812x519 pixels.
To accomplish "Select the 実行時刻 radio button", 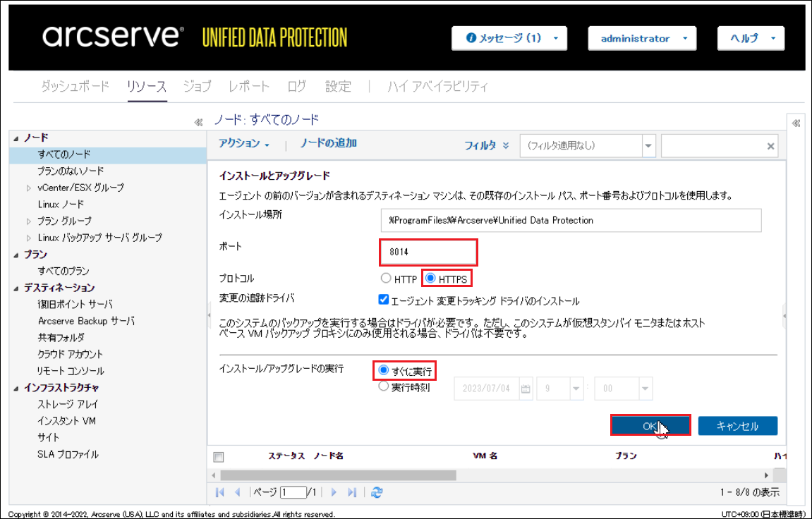I will [x=384, y=386].
